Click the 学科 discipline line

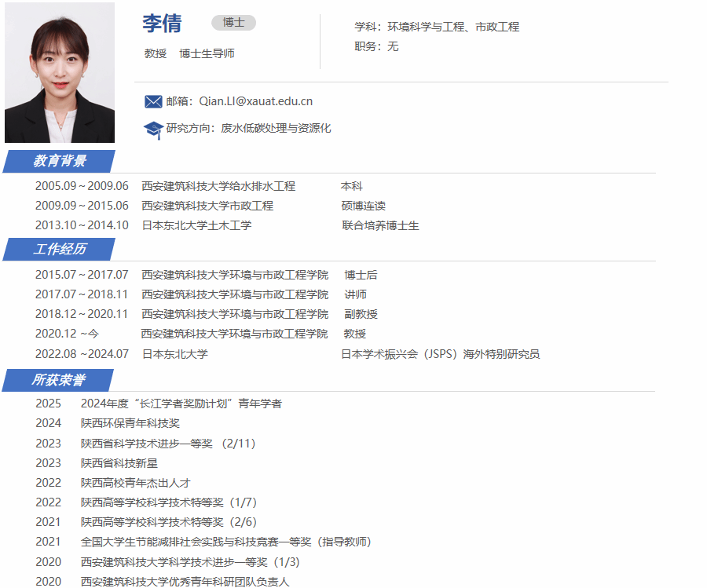point(437,27)
